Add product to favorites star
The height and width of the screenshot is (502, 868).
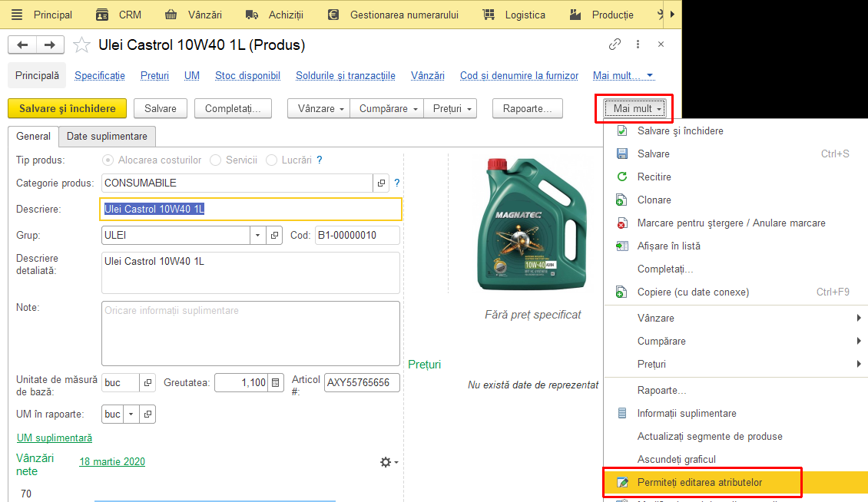point(81,45)
